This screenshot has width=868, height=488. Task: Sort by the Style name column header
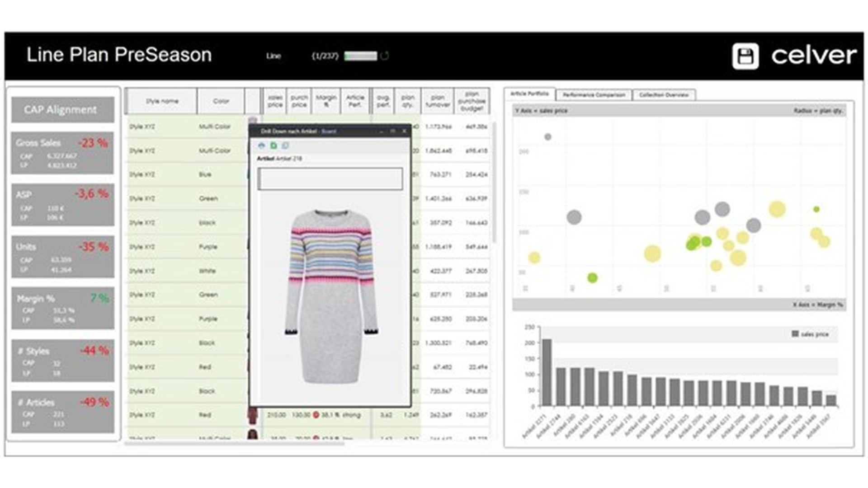(162, 101)
